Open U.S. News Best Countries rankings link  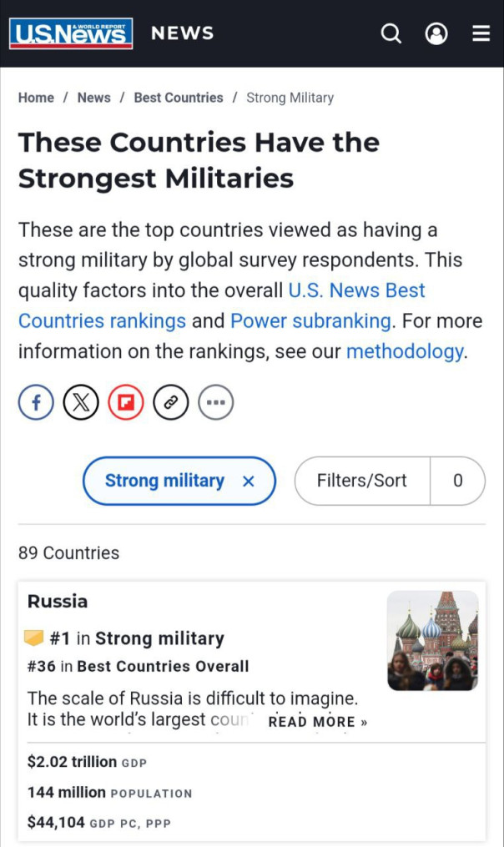(x=356, y=290)
